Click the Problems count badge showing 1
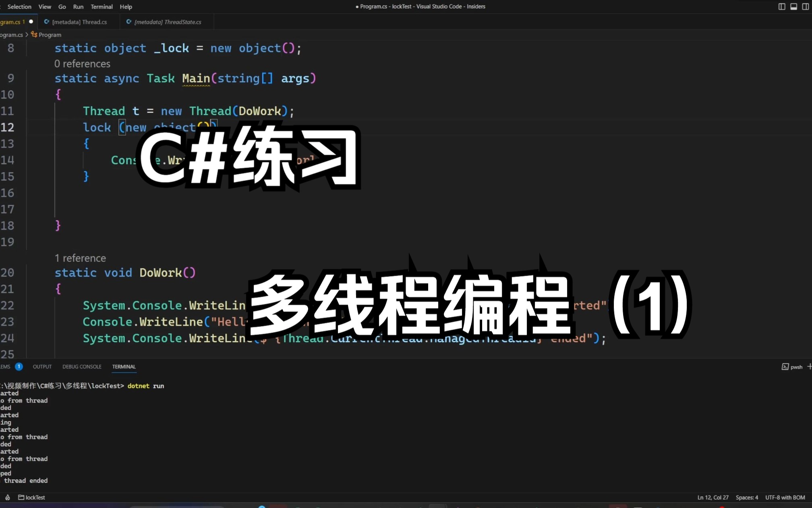This screenshot has height=508, width=812. pyautogui.click(x=19, y=366)
